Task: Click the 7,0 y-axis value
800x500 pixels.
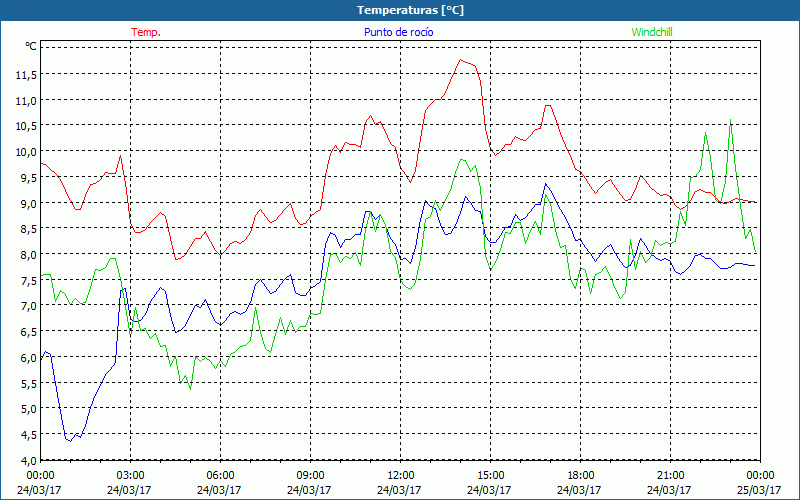Action: (29, 306)
